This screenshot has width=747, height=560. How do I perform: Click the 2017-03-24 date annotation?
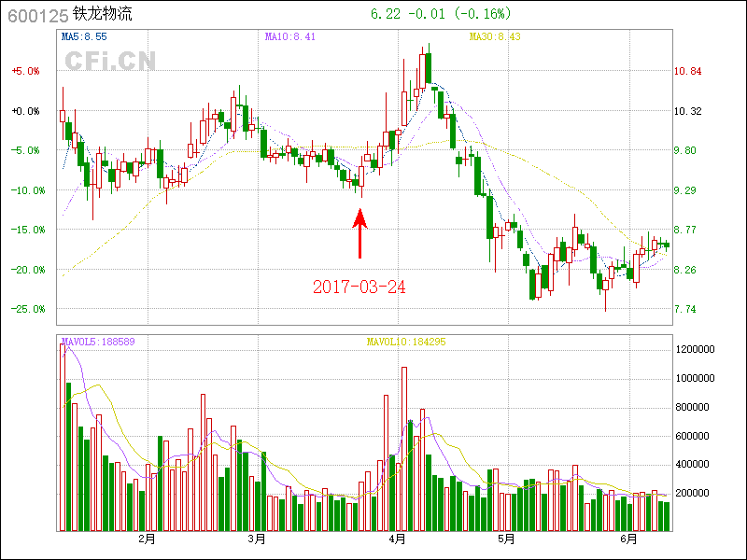(x=359, y=287)
